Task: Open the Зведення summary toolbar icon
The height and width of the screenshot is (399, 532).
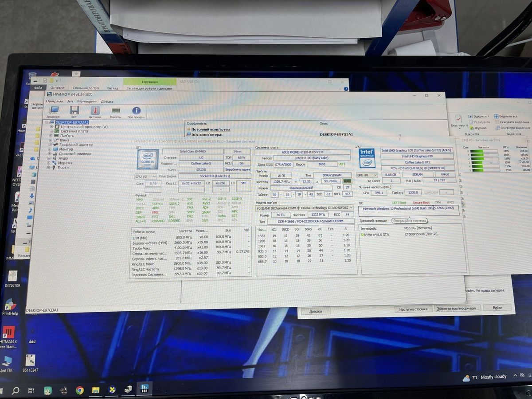Action: [53, 112]
